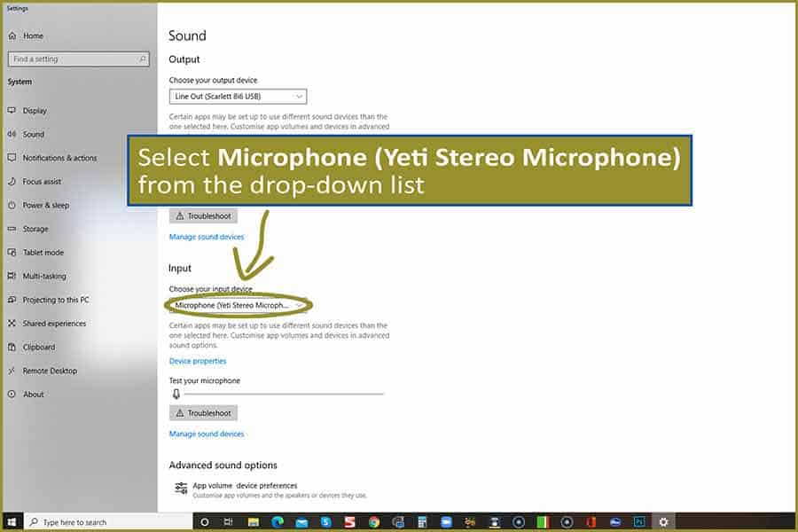
Task: Open Tablet mode settings
Action: coord(47,252)
